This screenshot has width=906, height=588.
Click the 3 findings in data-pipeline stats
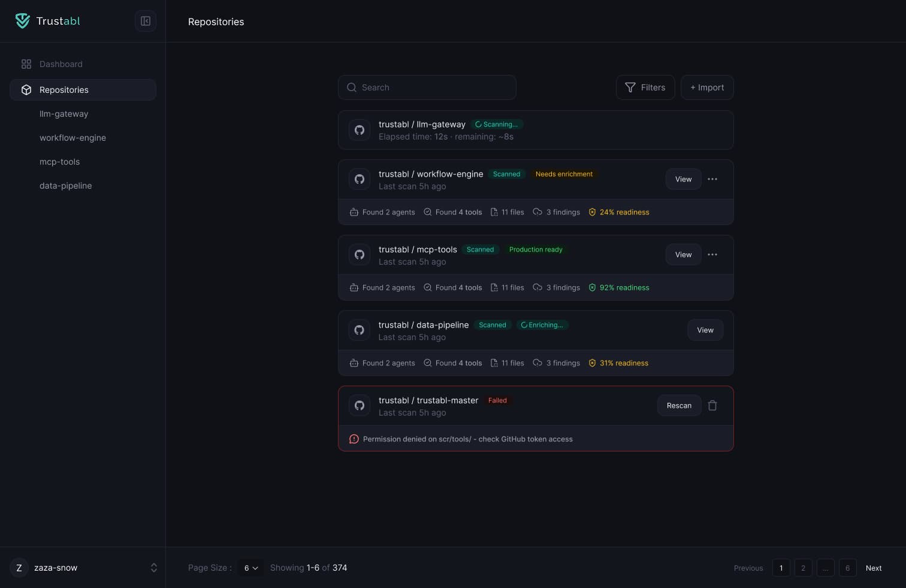click(x=563, y=363)
